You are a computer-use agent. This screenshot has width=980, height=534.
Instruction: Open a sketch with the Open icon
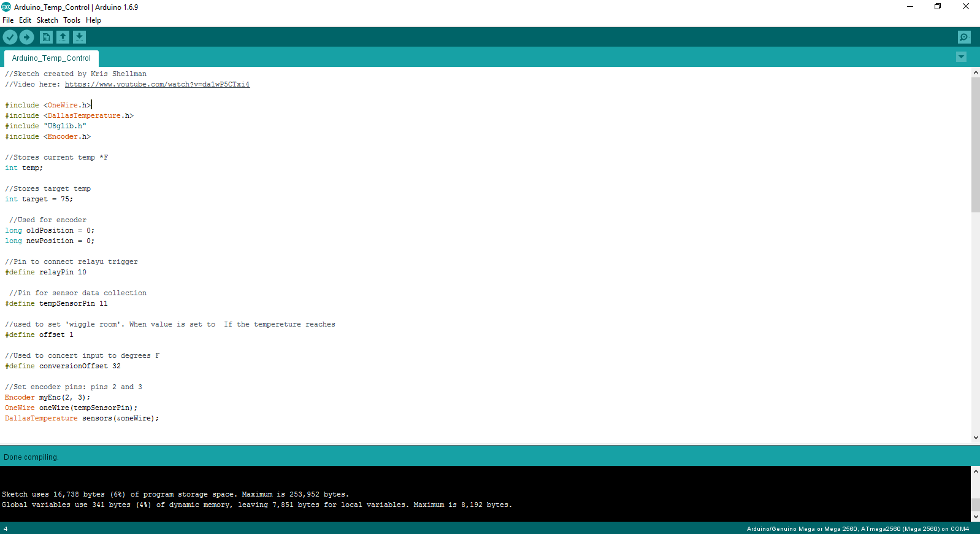coord(63,37)
